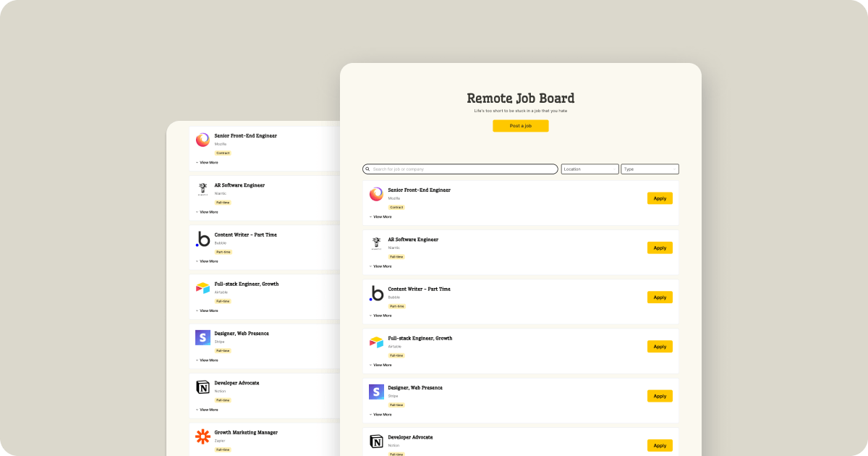Viewport: 868px width, 456px height.
Task: Click the Post a job button
Action: click(521, 126)
